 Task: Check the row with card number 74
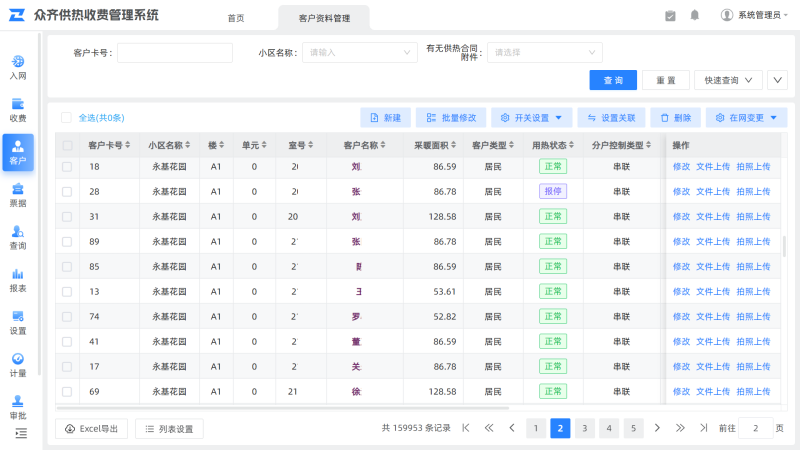click(67, 317)
